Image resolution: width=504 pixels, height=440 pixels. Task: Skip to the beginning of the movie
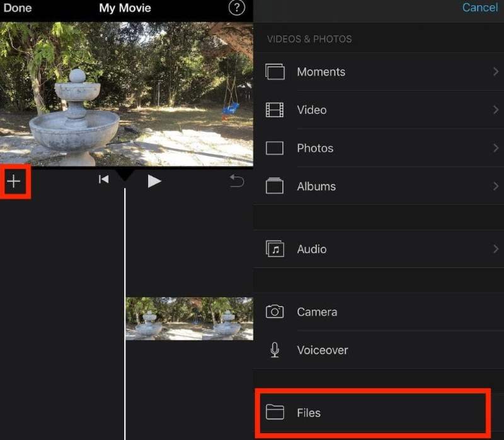[104, 179]
